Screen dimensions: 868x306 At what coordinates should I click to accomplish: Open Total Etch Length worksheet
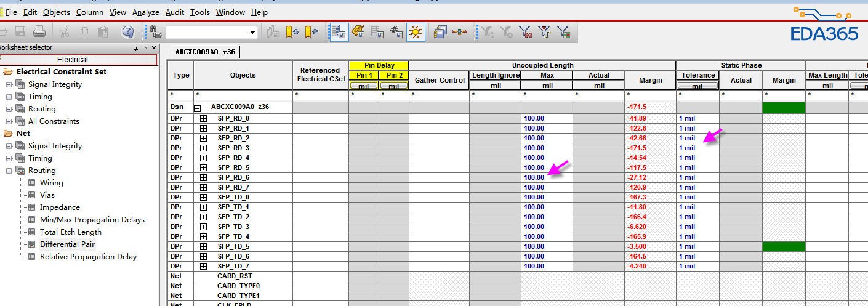point(70,232)
